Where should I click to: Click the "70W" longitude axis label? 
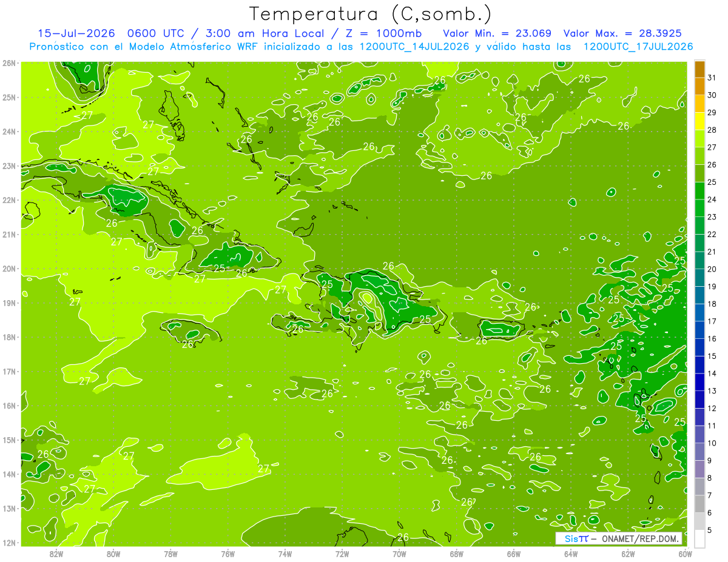[399, 554]
